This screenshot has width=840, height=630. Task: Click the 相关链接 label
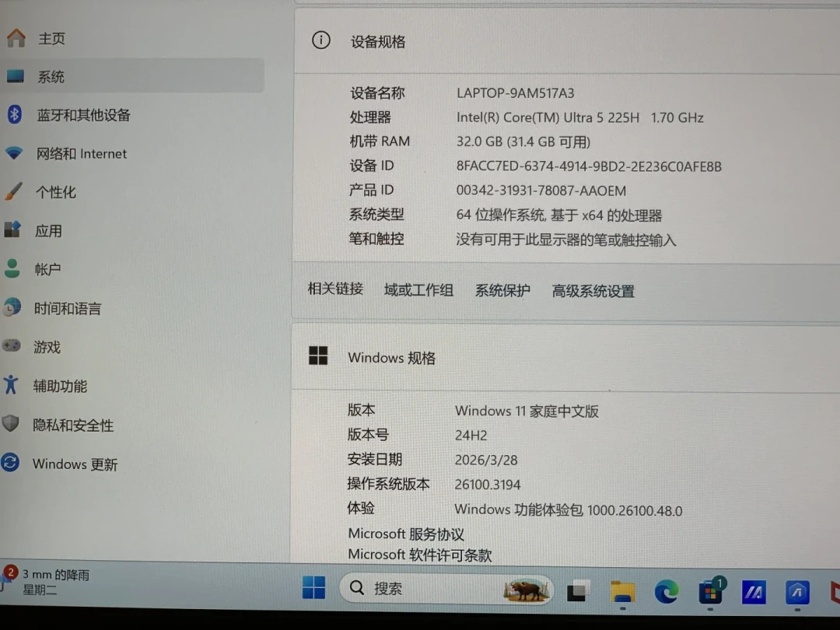(335, 289)
